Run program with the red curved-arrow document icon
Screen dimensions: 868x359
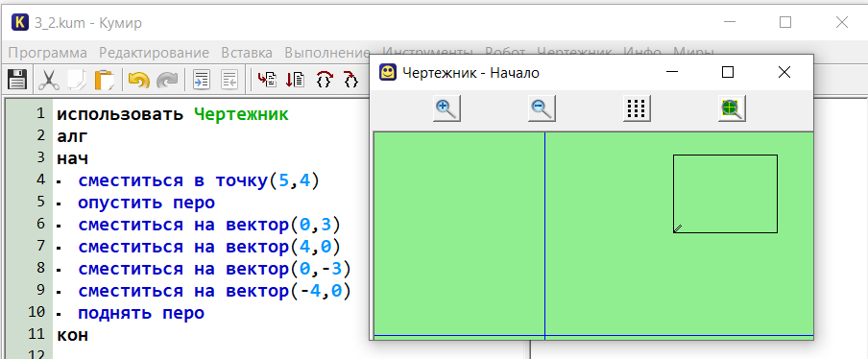click(267, 81)
